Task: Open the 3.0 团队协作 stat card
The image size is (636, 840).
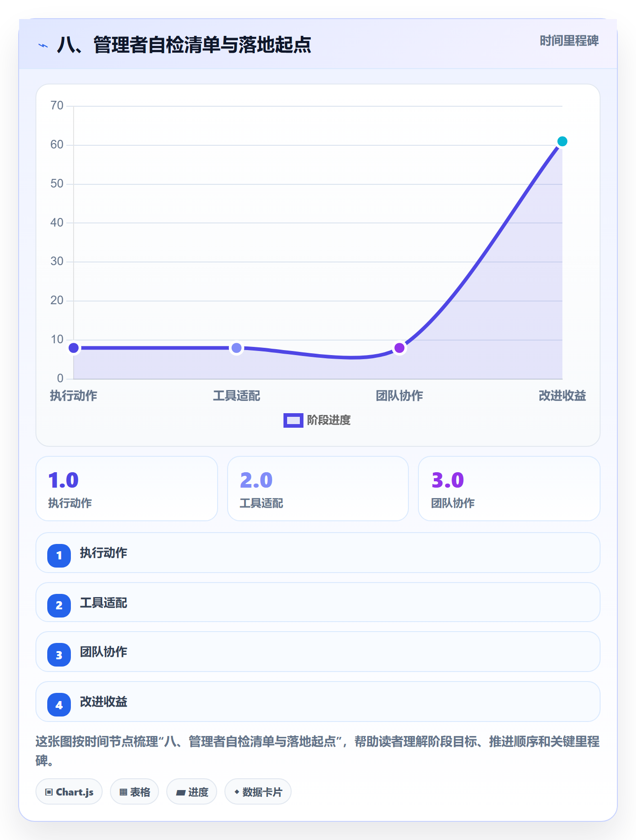Action: click(509, 489)
